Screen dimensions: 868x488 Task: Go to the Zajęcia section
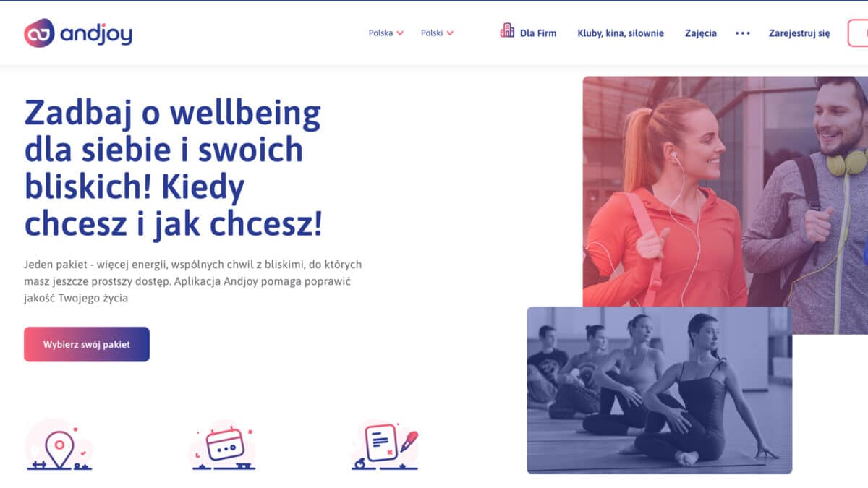click(x=699, y=33)
